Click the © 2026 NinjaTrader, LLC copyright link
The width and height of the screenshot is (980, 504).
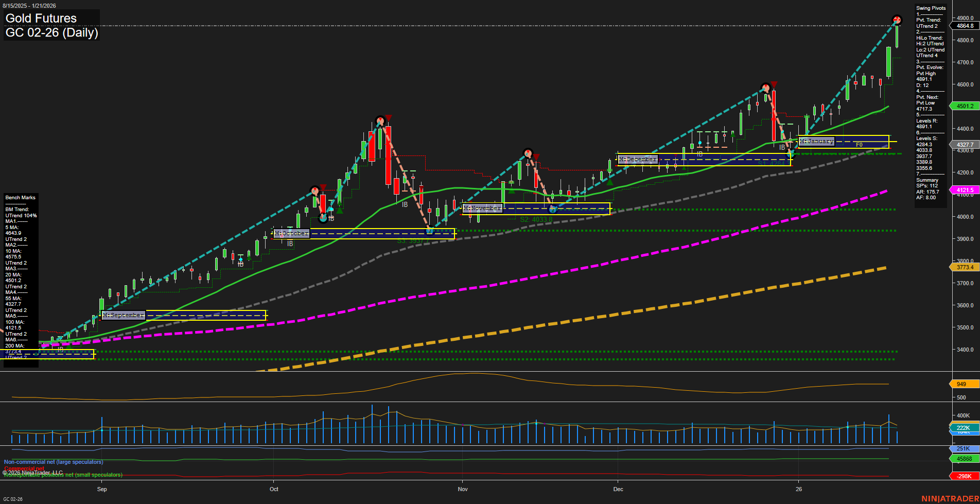click(x=32, y=472)
